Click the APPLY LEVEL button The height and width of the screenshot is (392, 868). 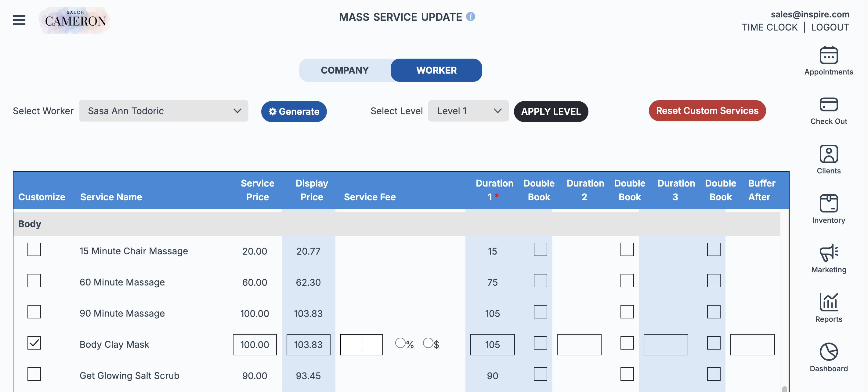[x=551, y=111]
